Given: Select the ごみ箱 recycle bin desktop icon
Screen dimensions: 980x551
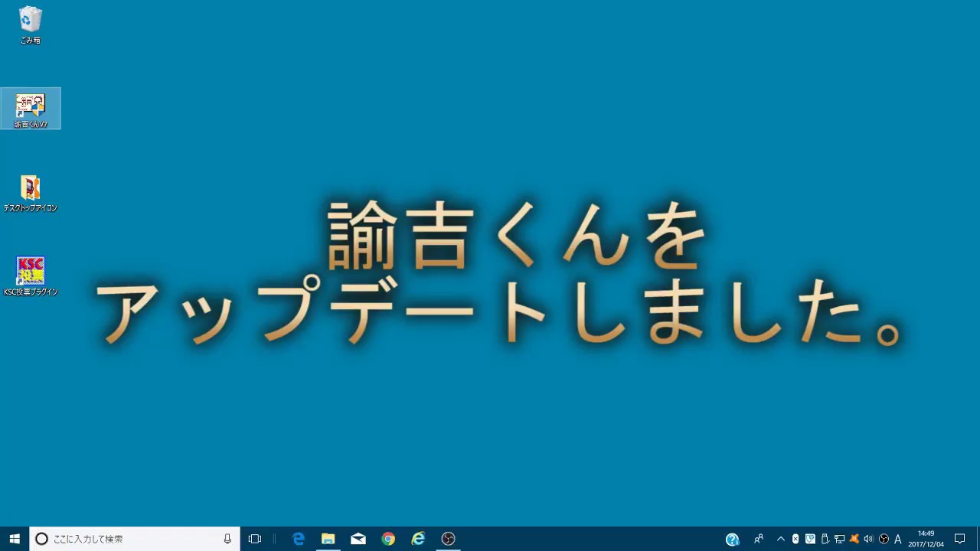Looking at the screenshot, I should click(31, 25).
